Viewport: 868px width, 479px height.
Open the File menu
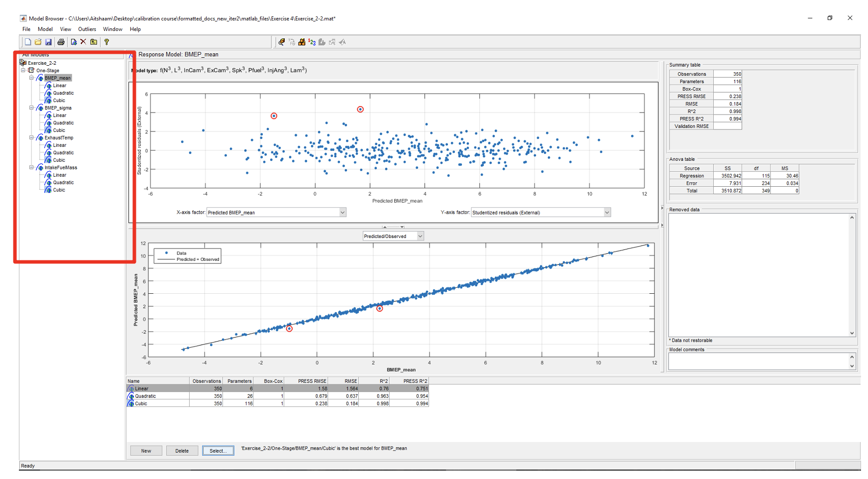26,29
